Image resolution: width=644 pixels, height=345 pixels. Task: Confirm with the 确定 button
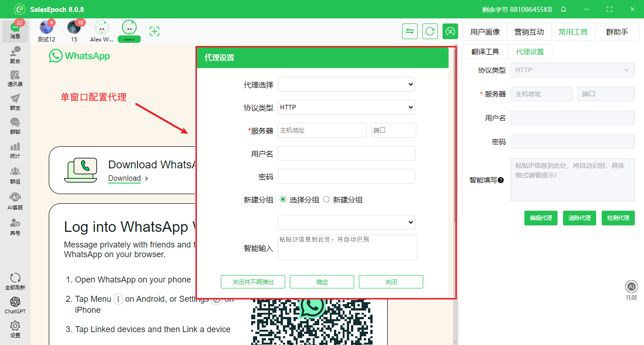[x=322, y=282]
